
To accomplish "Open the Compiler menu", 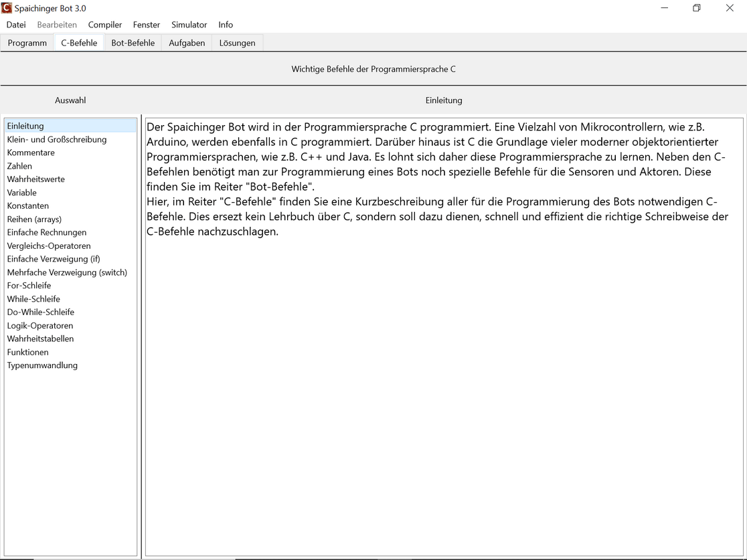I will [105, 25].
